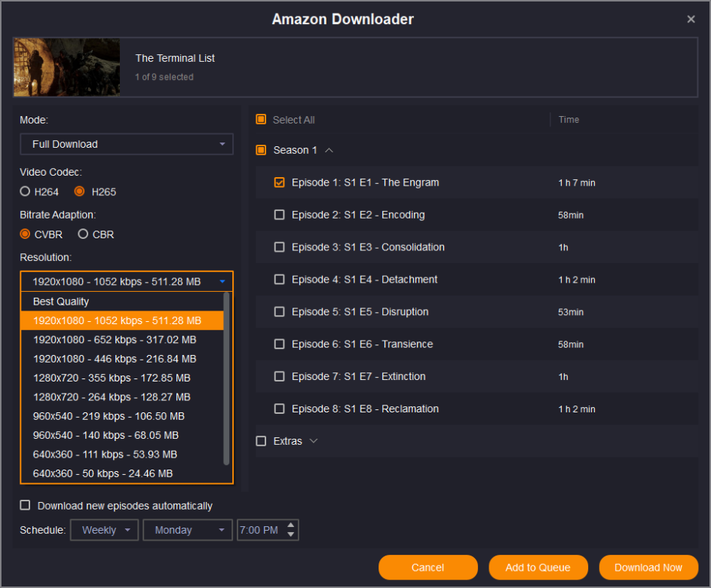Click the Add to Queue button

538,568
